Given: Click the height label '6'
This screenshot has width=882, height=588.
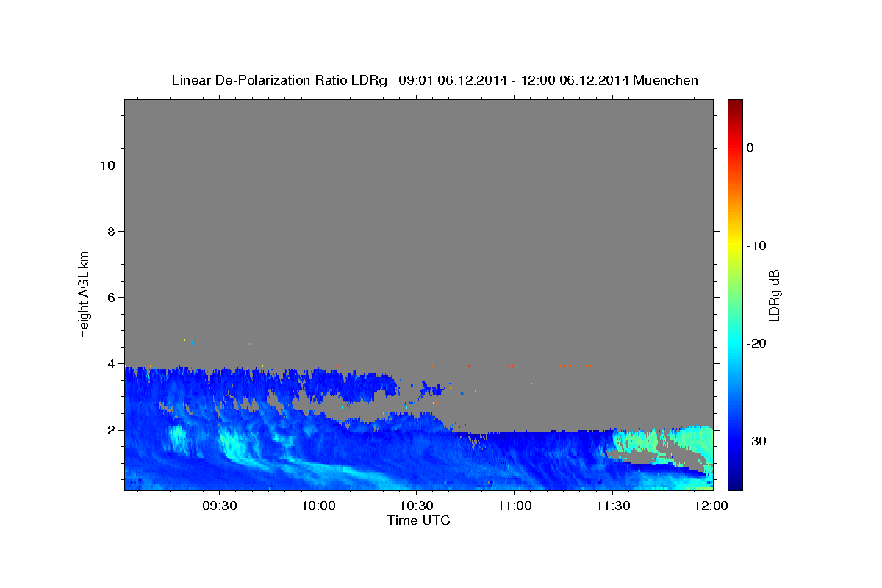Looking at the screenshot, I should point(110,297).
